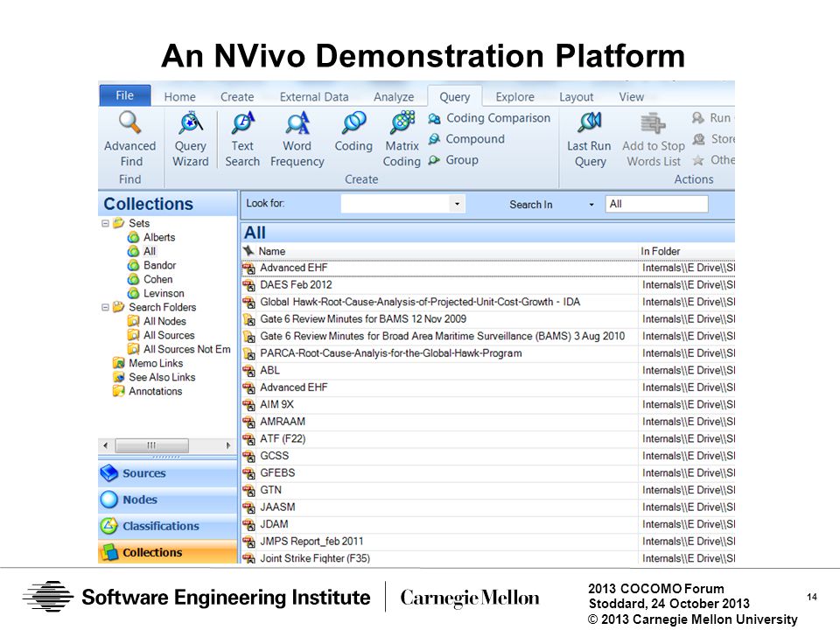Switch to the Create ribbon tab
The height and width of the screenshot is (630, 840).
[x=237, y=97]
